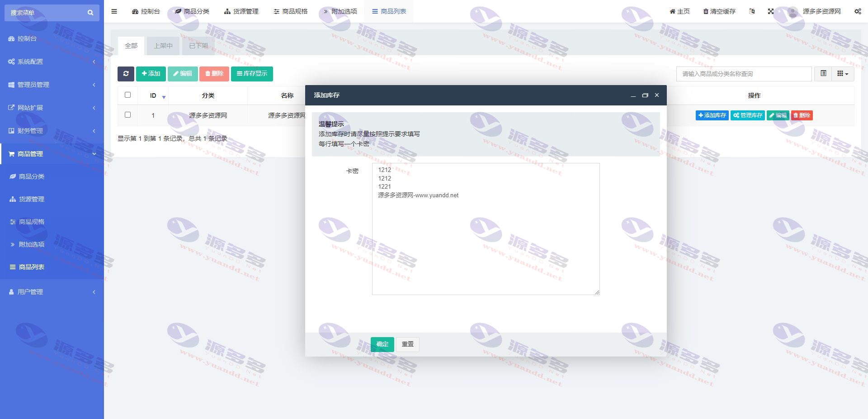The image size is (868, 419).
Task: Open settings cogs icon at top right
Action: coord(858,11)
